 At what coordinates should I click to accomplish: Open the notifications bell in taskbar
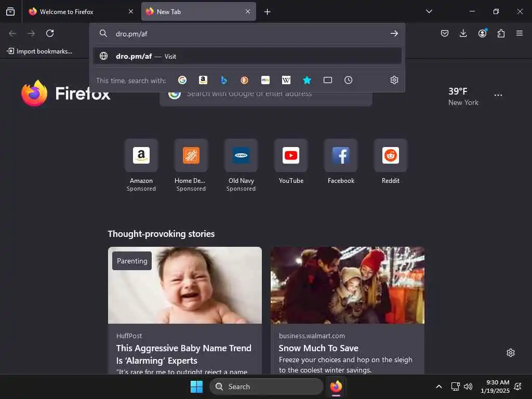tap(518, 387)
